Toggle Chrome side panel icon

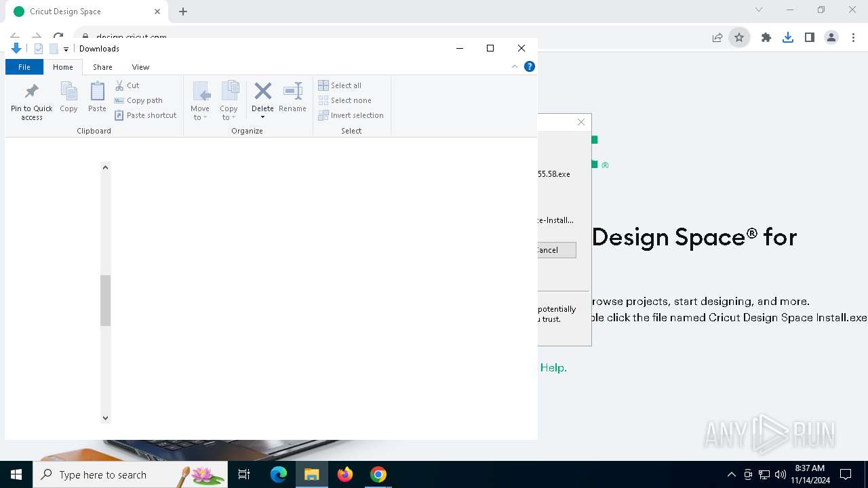(810, 38)
